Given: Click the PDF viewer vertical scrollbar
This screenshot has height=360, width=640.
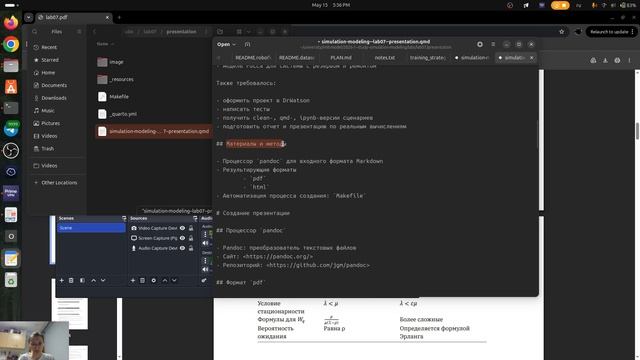Looking at the screenshot, I should point(637,131).
